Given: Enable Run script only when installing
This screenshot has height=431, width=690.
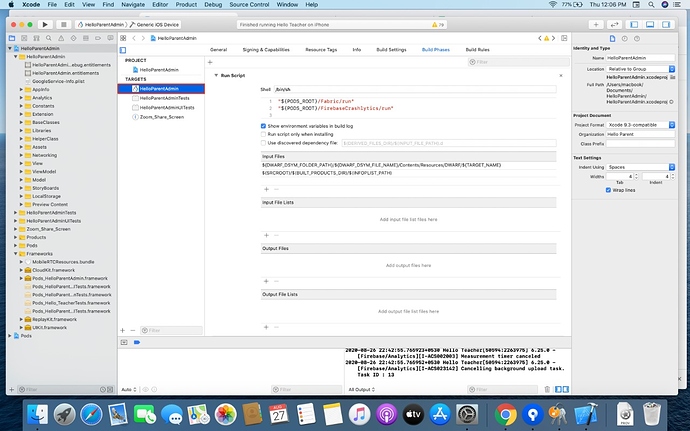Looking at the screenshot, I should click(x=263, y=134).
